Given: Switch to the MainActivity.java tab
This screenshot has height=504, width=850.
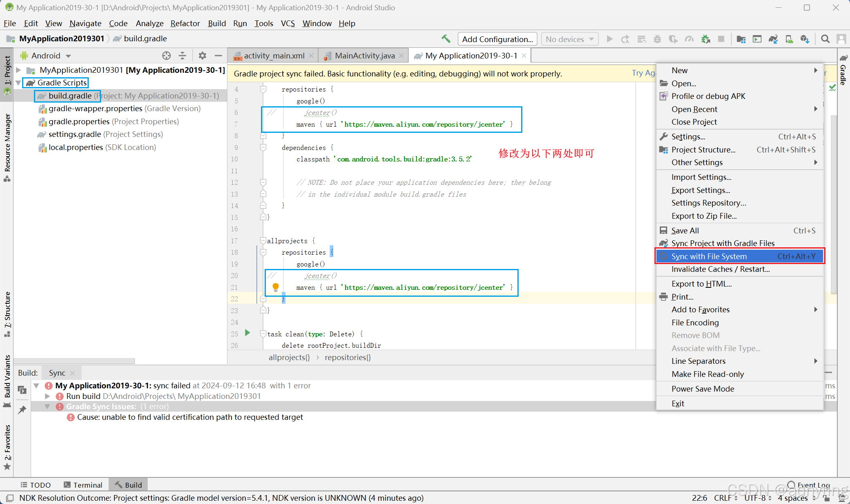Looking at the screenshot, I should [x=364, y=56].
